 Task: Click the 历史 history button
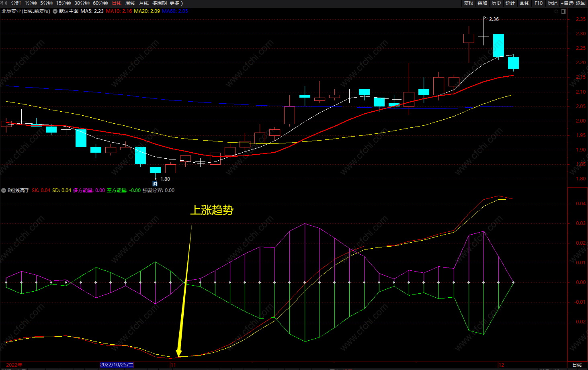496,3
